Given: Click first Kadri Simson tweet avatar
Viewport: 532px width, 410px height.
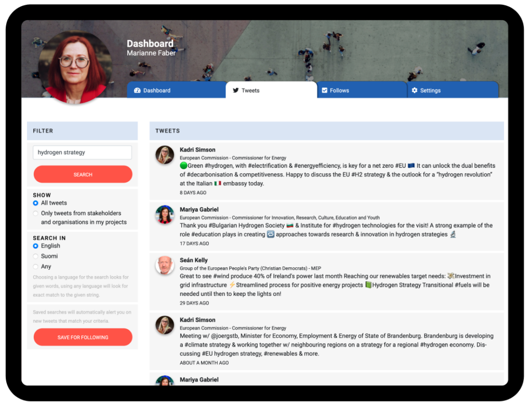Looking at the screenshot, I should (x=165, y=155).
